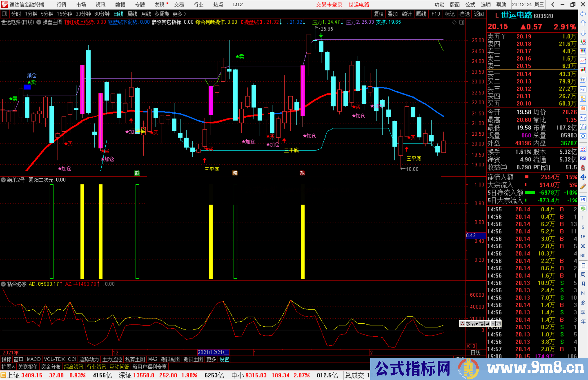Select the pencil drawing tool icon
Viewport: 588px width, 380px height.
pyautogui.click(x=583, y=187)
